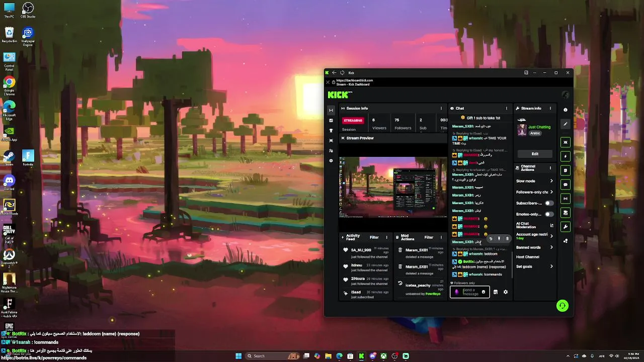644x362 pixels.
Task: Click the Edit button in Stream info
Action: [x=535, y=154]
